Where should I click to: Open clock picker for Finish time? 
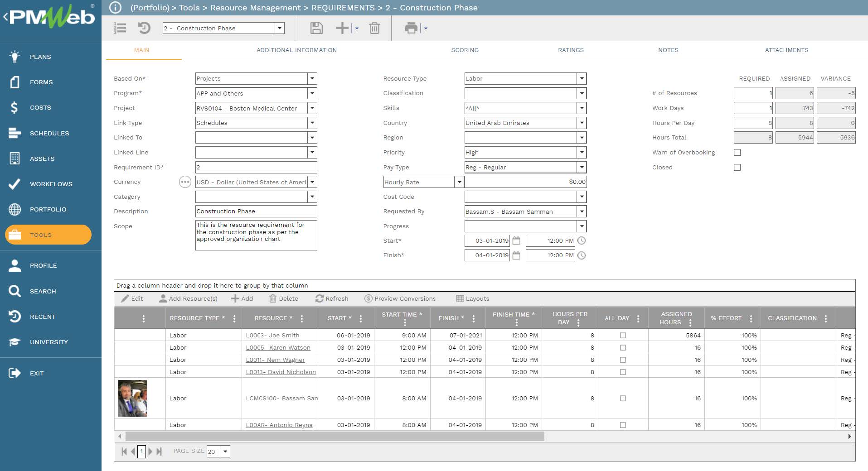pos(582,255)
